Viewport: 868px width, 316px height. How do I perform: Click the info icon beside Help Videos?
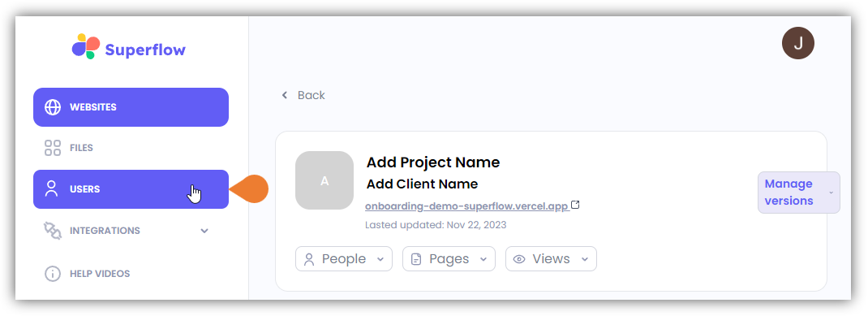53,274
